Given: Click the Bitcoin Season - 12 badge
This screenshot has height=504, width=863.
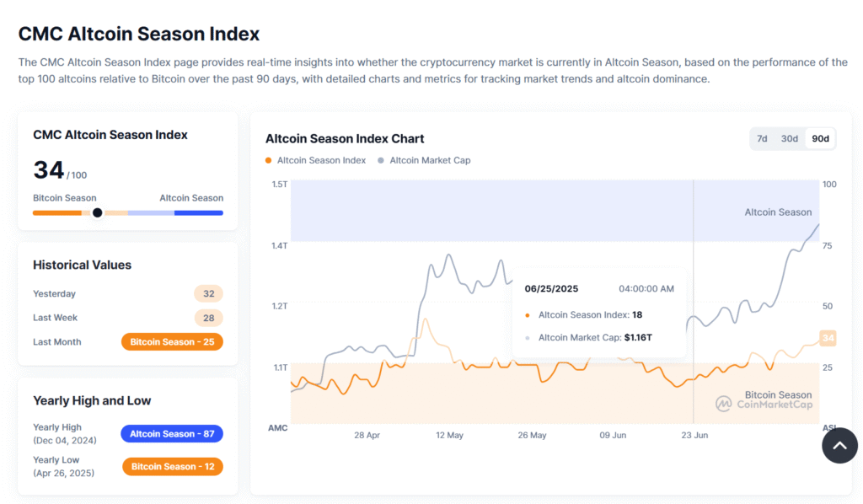Looking at the screenshot, I should click(173, 467).
